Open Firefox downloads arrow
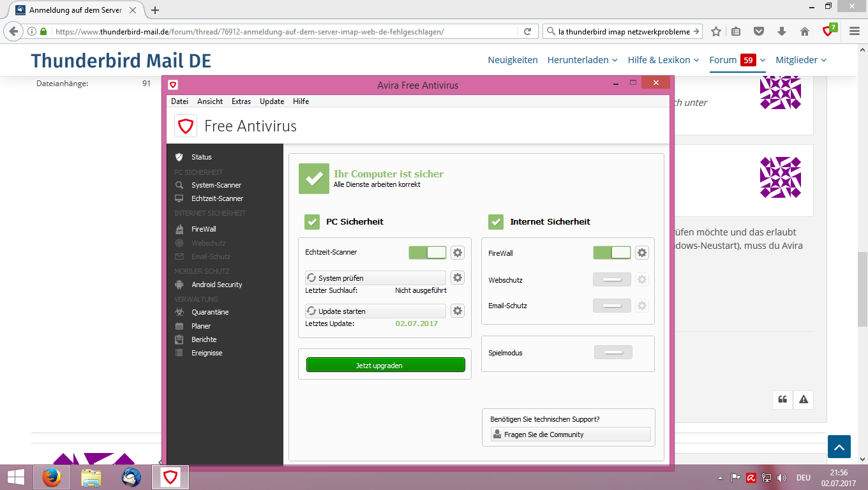The height and width of the screenshot is (490, 868). point(782,31)
